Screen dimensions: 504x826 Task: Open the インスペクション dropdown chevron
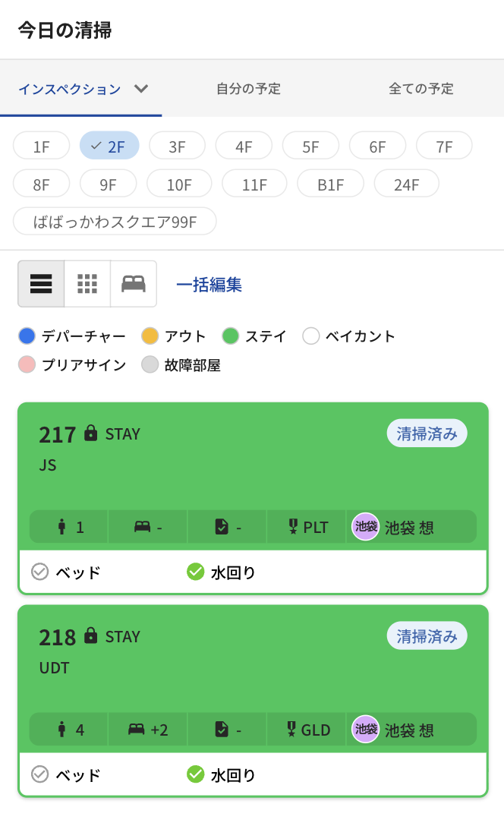point(140,89)
